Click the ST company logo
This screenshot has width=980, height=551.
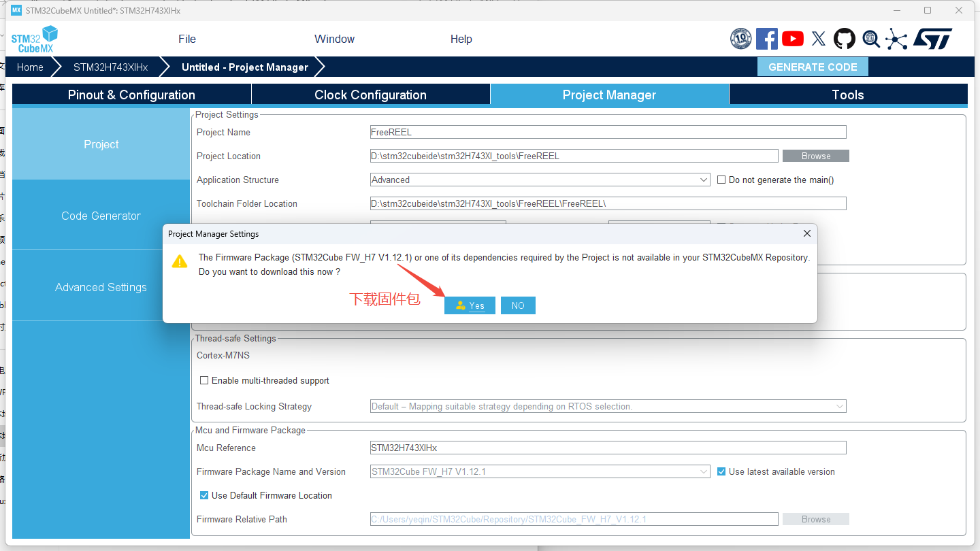[x=932, y=39]
